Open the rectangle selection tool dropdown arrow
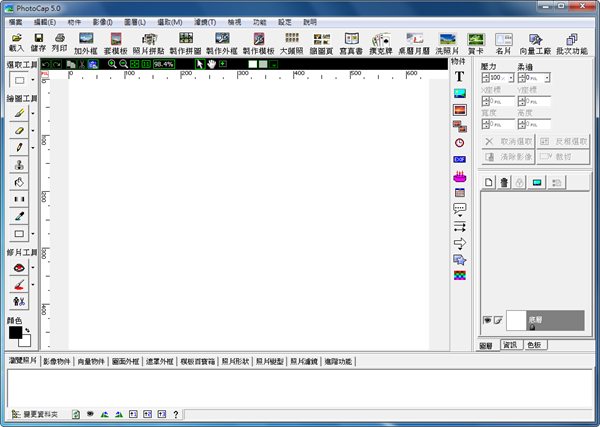The height and width of the screenshot is (427, 600). coord(33,80)
